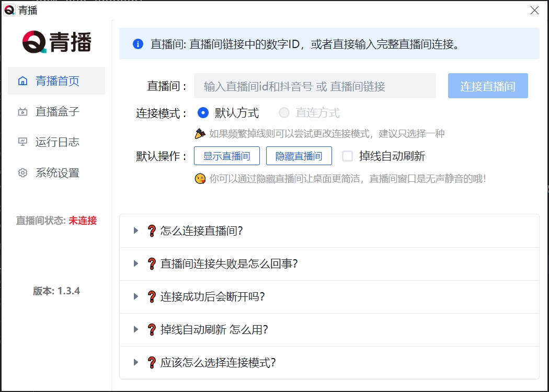Click the 如果频繁掉线 hint text
549x392 pixels.
tap(327, 134)
